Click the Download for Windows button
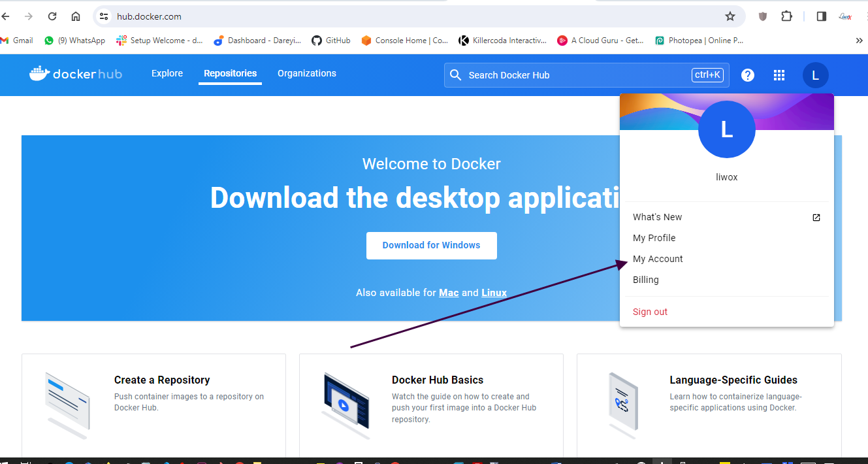 [x=431, y=245]
